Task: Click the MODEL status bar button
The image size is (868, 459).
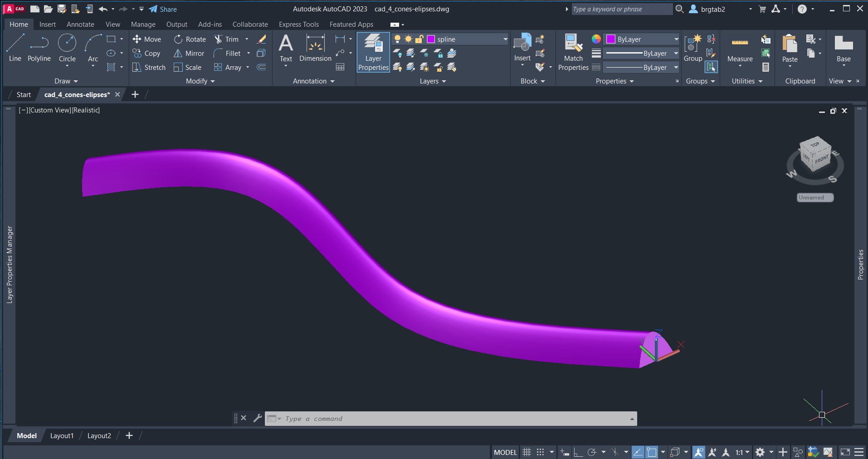Action: coord(505,452)
